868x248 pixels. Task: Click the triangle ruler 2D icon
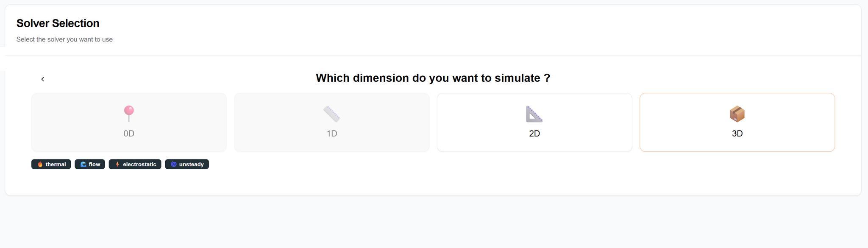coord(534,114)
